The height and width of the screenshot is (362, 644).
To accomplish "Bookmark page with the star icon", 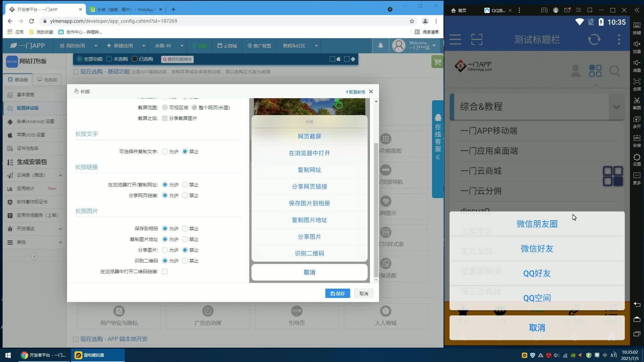I will [x=412, y=21].
